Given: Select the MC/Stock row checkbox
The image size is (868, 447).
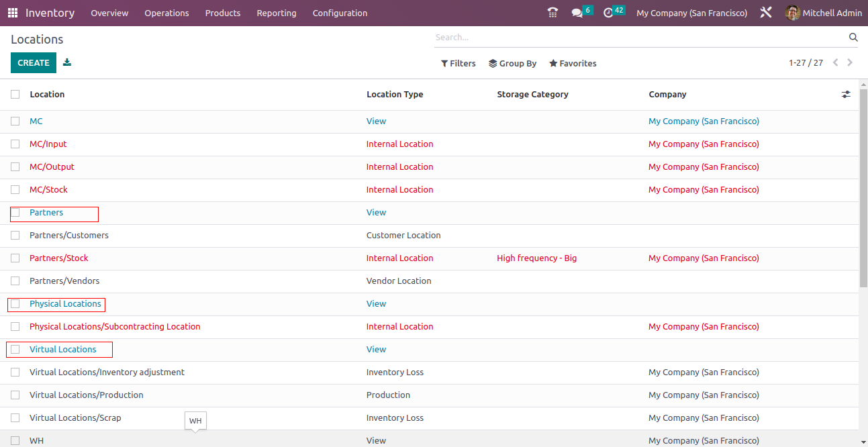Looking at the screenshot, I should (15, 190).
